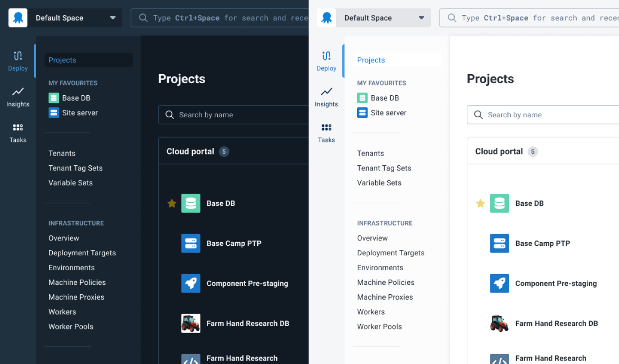
Task: Select the Deploy icon in the sidebar
Action: pos(18,61)
